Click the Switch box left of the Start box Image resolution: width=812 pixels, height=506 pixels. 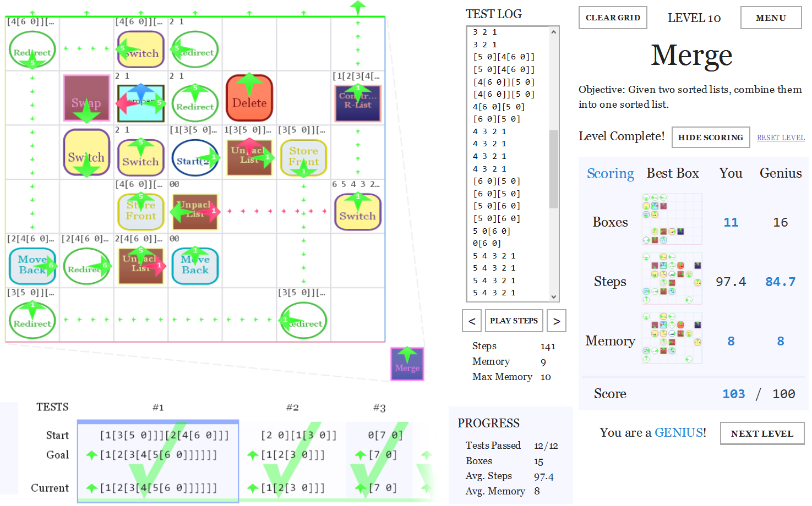(141, 158)
